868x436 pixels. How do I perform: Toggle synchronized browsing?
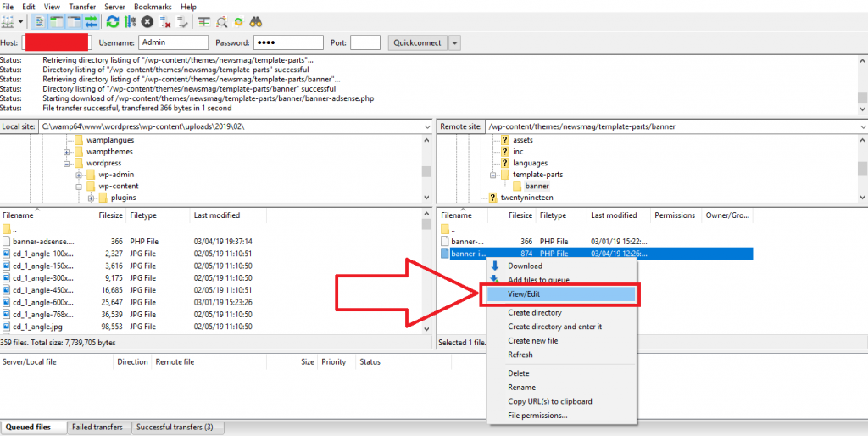point(238,21)
